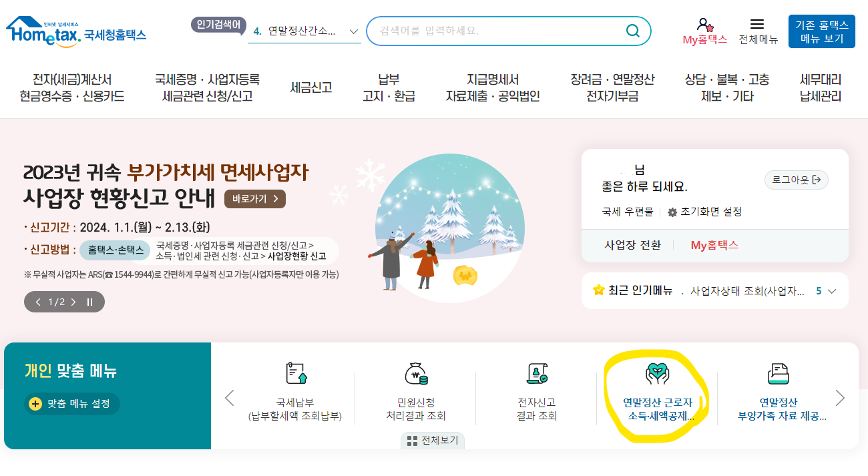Open the 전자신고 결과 조회 icon
868x476 pixels.
coord(537,373)
